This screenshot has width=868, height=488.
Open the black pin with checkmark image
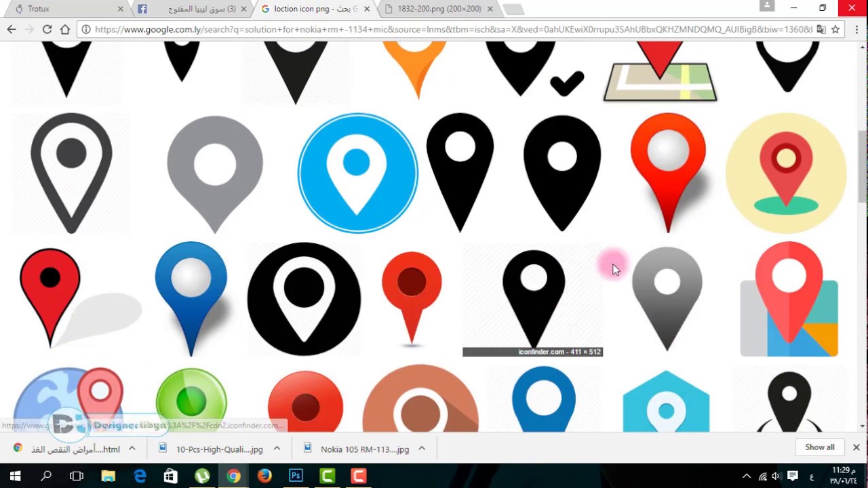click(x=534, y=69)
